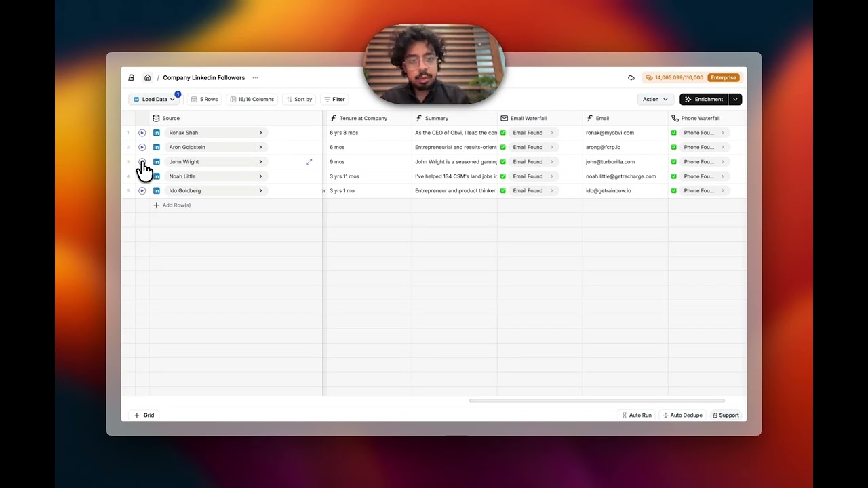
Task: Run the row for Ronak Shah
Action: [142, 133]
